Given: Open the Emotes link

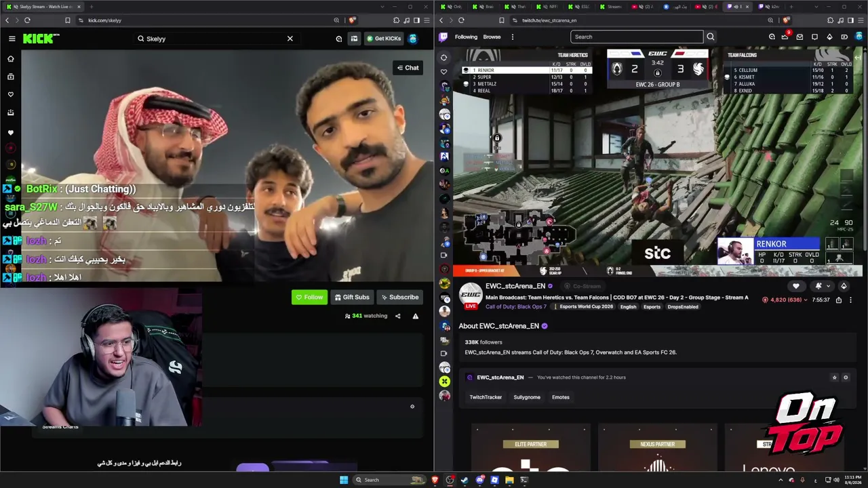Looking at the screenshot, I should (x=561, y=397).
